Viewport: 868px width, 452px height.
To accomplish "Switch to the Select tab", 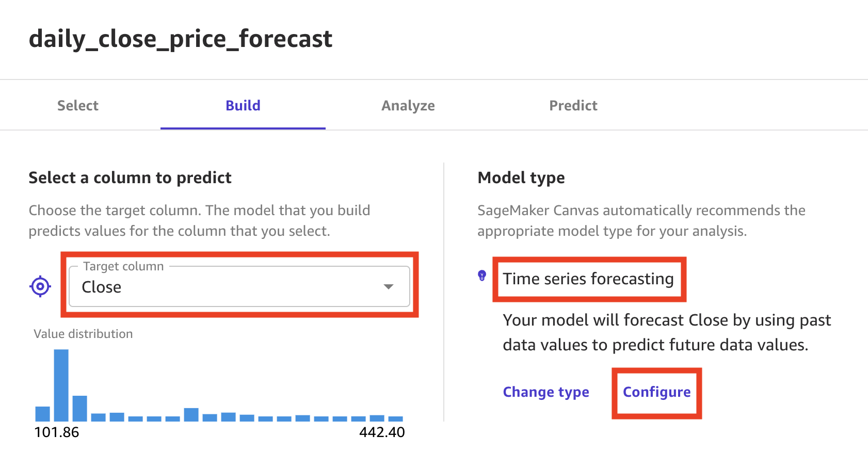I will (x=78, y=105).
